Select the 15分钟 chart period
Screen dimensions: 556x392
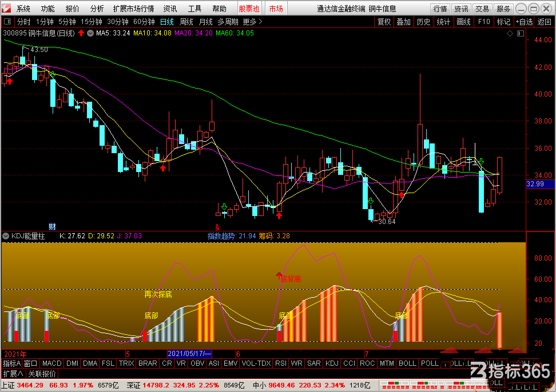[92, 22]
